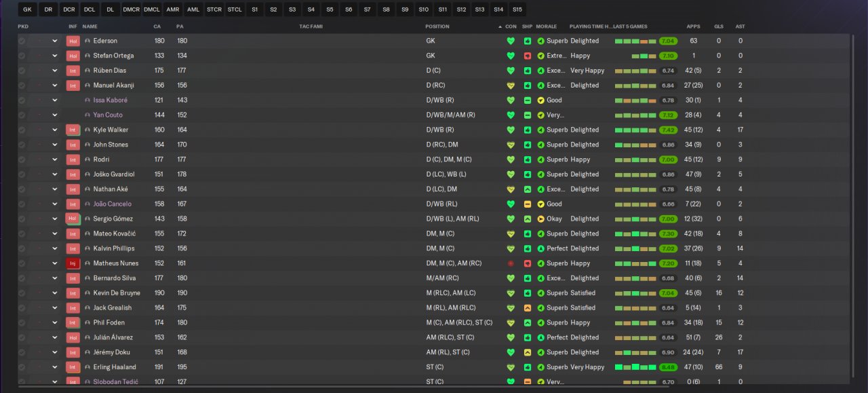Screen dimensions: 868x393
Task: Open Kevin De Bruyne's player name link
Action: coord(117,293)
